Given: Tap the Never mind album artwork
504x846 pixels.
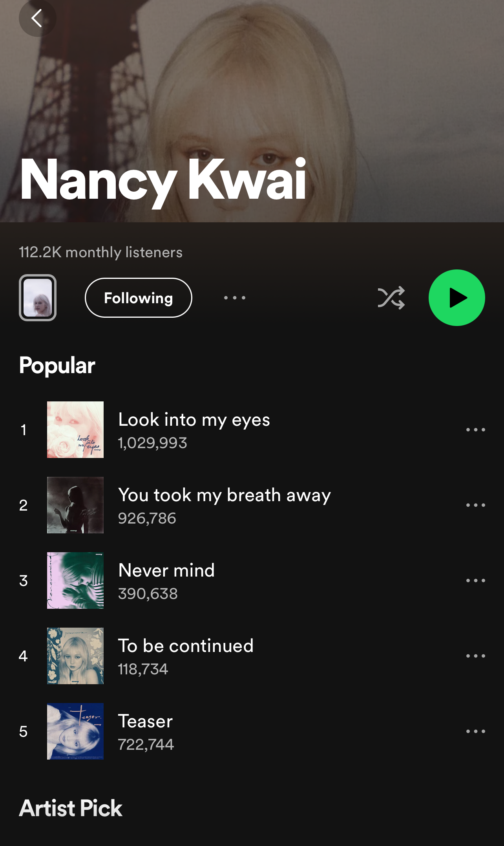Looking at the screenshot, I should click(x=75, y=580).
